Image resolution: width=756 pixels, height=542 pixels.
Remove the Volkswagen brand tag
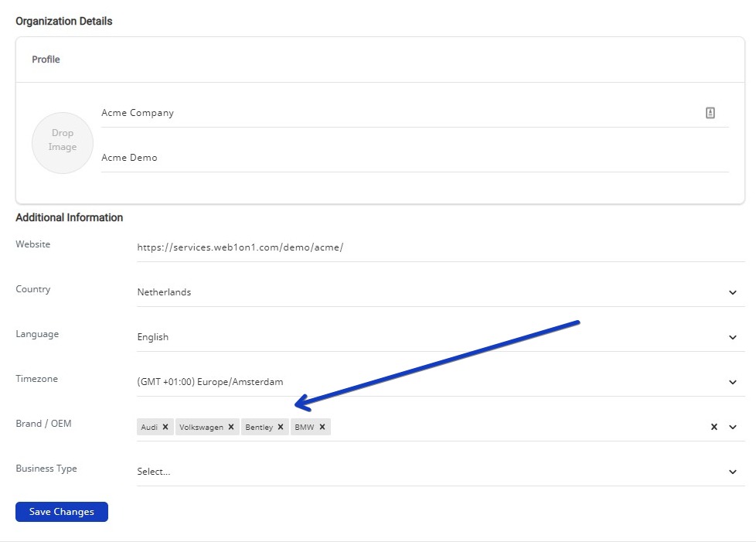[231, 427]
